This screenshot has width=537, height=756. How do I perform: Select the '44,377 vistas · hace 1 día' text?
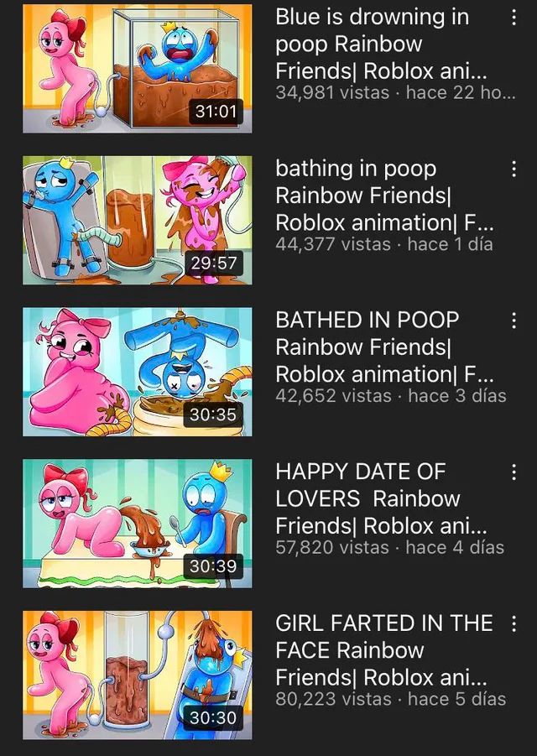pos(384,244)
